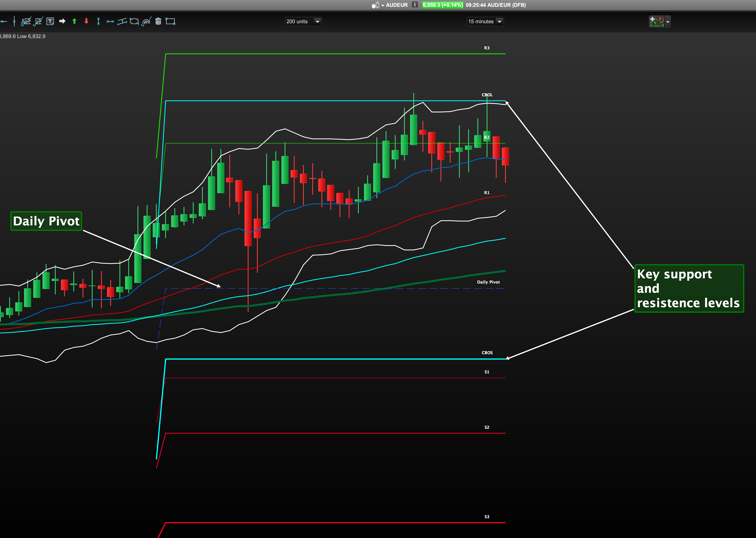Screen dimensions: 756x538
Task: Click the candlestick chart style icon
Action: (376, 5)
